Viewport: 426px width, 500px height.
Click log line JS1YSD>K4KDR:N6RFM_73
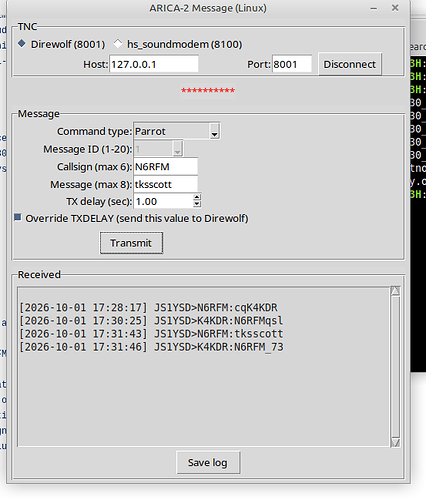click(x=151, y=347)
